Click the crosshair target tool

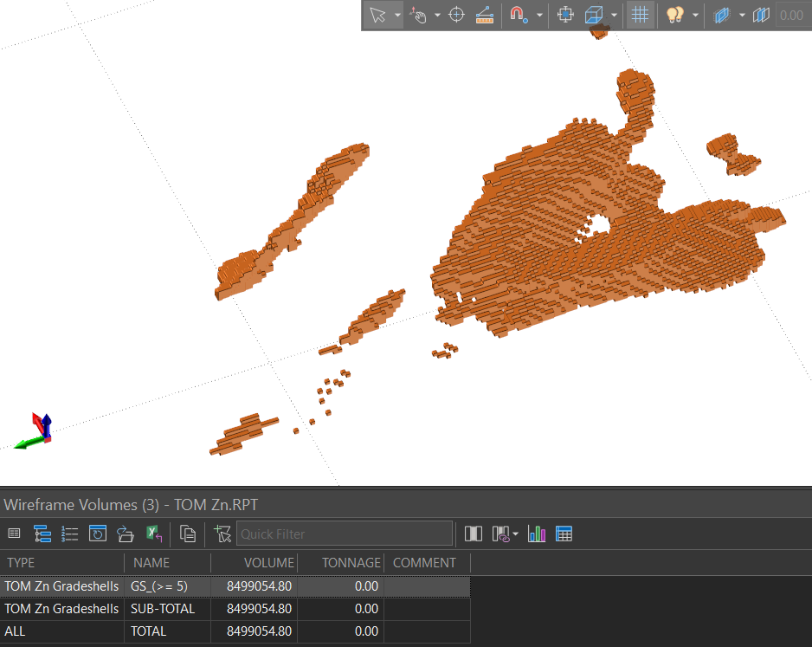tap(456, 15)
